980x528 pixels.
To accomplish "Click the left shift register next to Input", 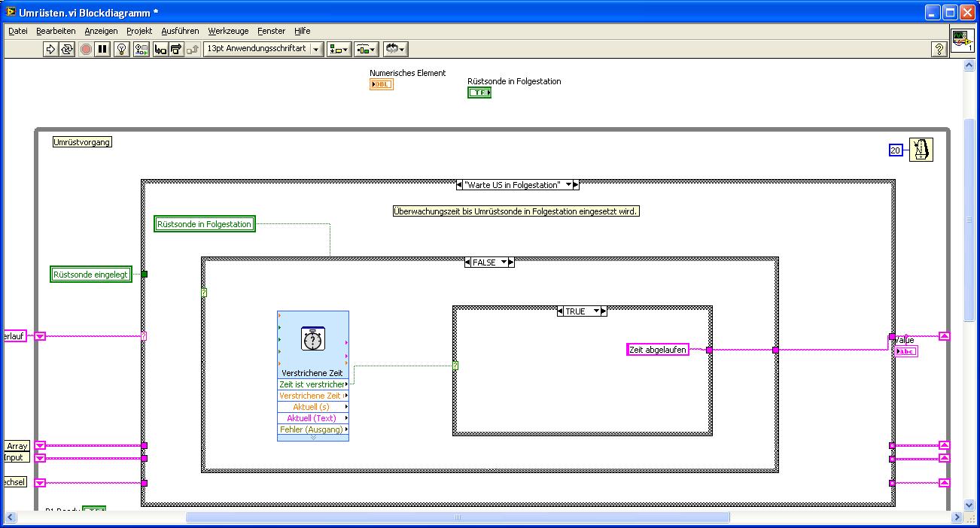I will coord(41,457).
